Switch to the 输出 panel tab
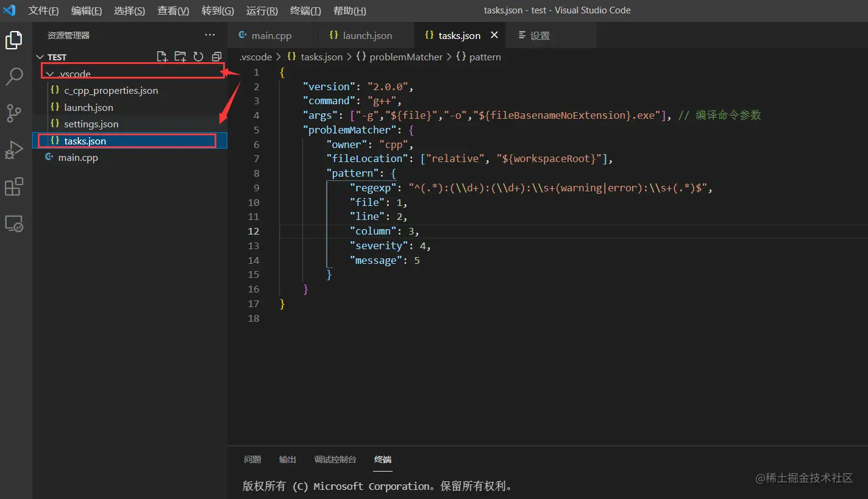 286,459
